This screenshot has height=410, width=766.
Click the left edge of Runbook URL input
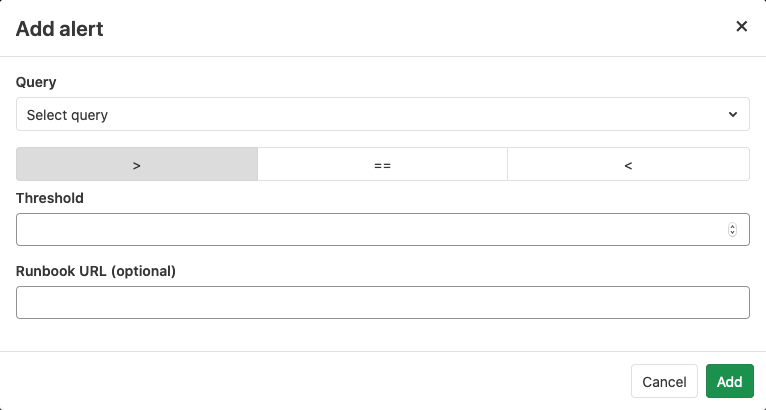25,302
